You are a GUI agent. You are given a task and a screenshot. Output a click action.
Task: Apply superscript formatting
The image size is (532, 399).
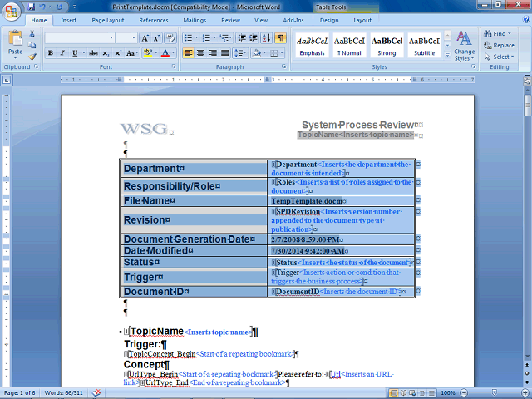(x=118, y=53)
